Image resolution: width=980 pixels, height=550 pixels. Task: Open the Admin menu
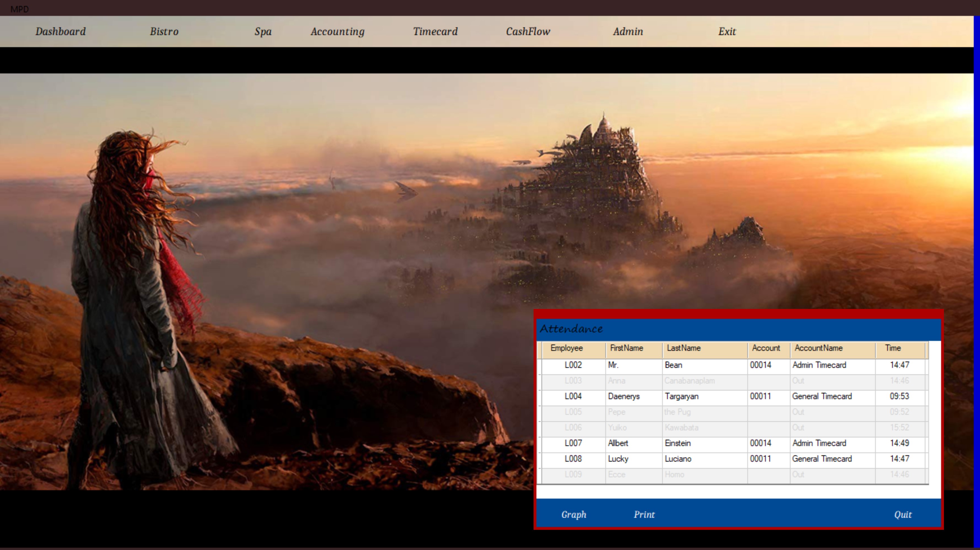(628, 32)
